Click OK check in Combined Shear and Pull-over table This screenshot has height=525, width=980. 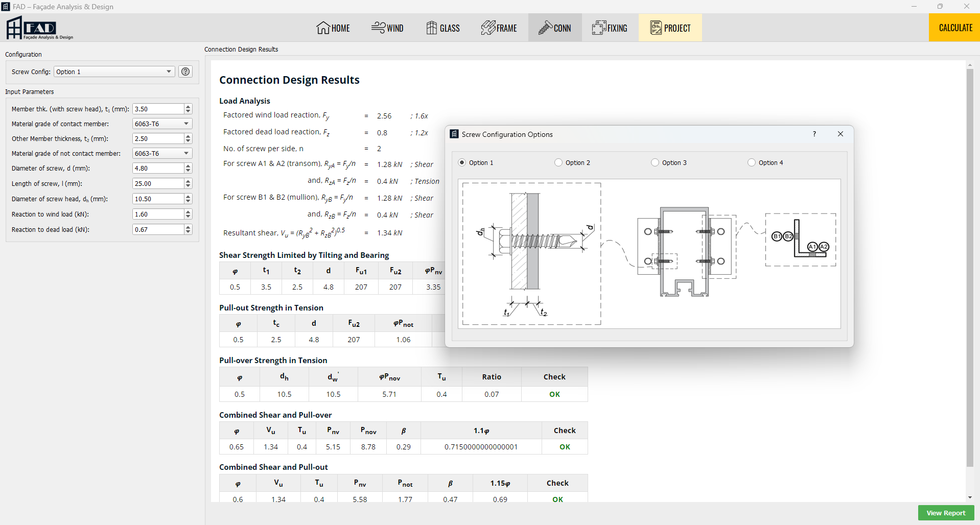tap(565, 447)
